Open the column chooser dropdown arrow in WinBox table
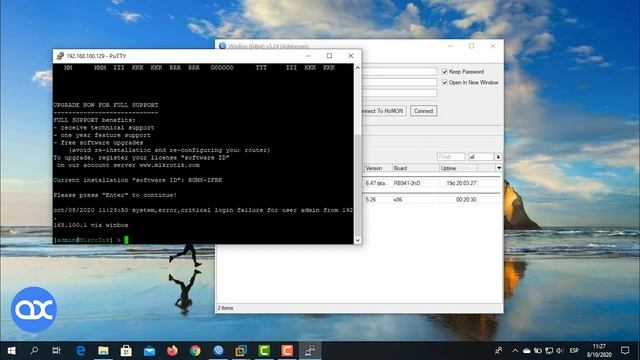 point(499,168)
